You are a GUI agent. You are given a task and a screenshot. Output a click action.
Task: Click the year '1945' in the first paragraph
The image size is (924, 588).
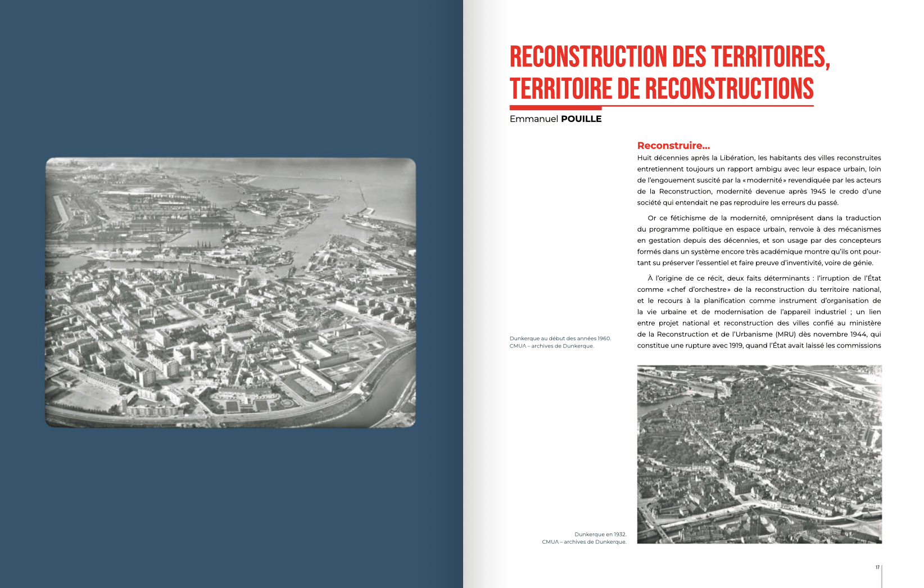click(818, 192)
